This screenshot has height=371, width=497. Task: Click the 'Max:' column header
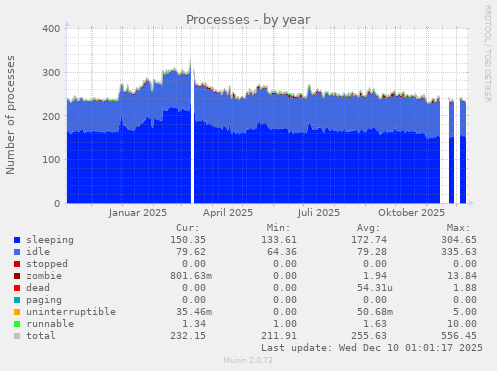coord(458,228)
